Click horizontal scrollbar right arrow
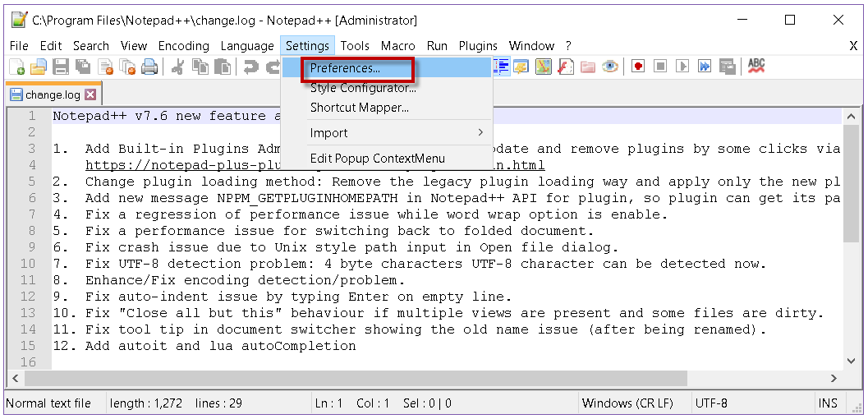This screenshot has height=419, width=868. click(834, 379)
